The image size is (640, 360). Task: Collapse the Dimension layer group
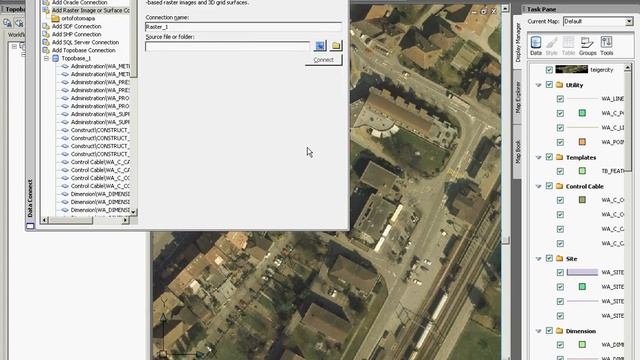[x=538, y=331]
